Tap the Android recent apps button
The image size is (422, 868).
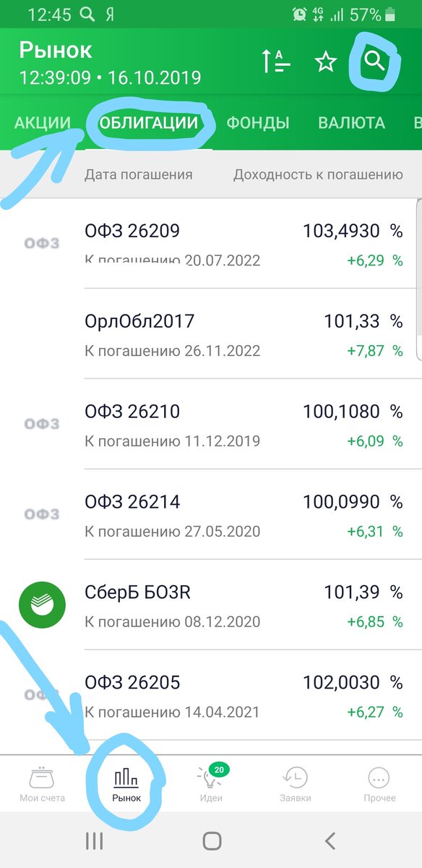tap(93, 841)
